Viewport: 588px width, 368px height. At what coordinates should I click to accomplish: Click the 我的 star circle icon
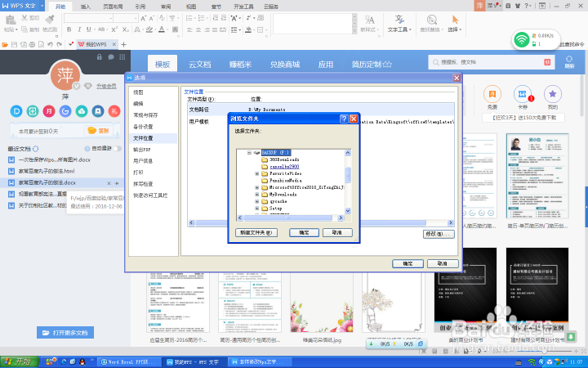pos(553,94)
